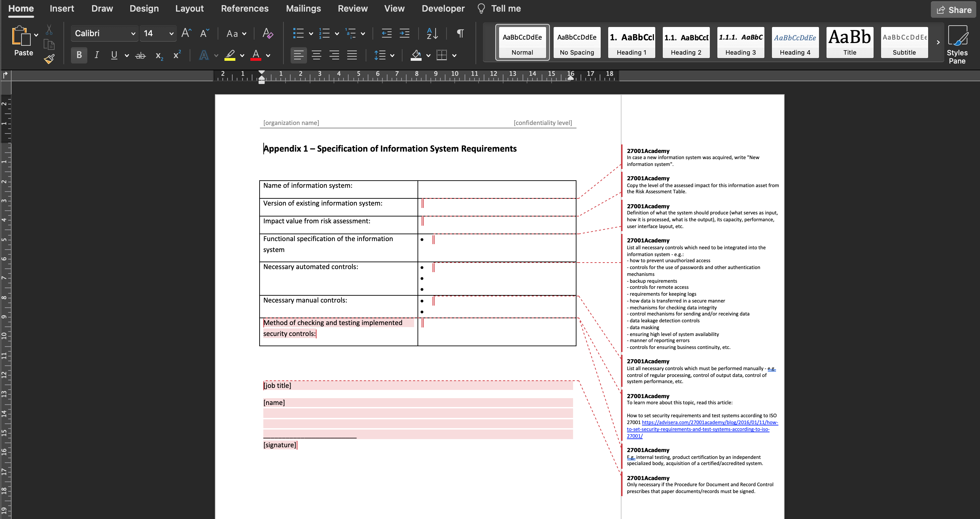Toggle bold formatting
The width and height of the screenshot is (980, 519).
click(x=79, y=55)
